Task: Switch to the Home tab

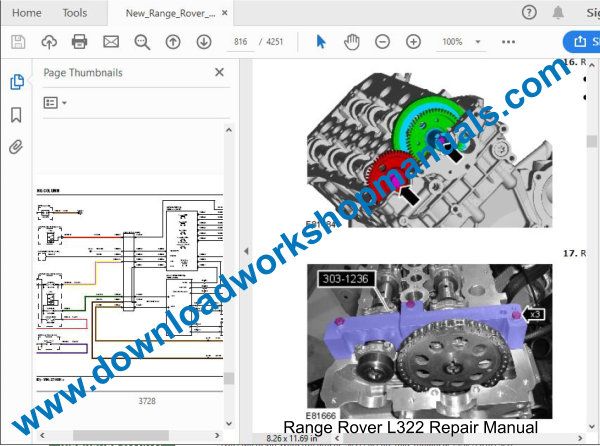Action: tap(27, 13)
